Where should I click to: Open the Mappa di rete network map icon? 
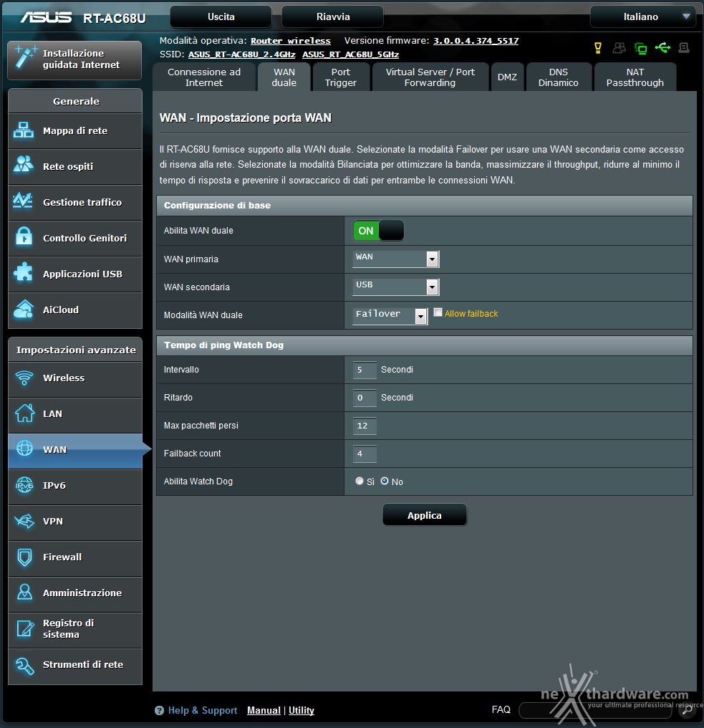pyautogui.click(x=23, y=130)
